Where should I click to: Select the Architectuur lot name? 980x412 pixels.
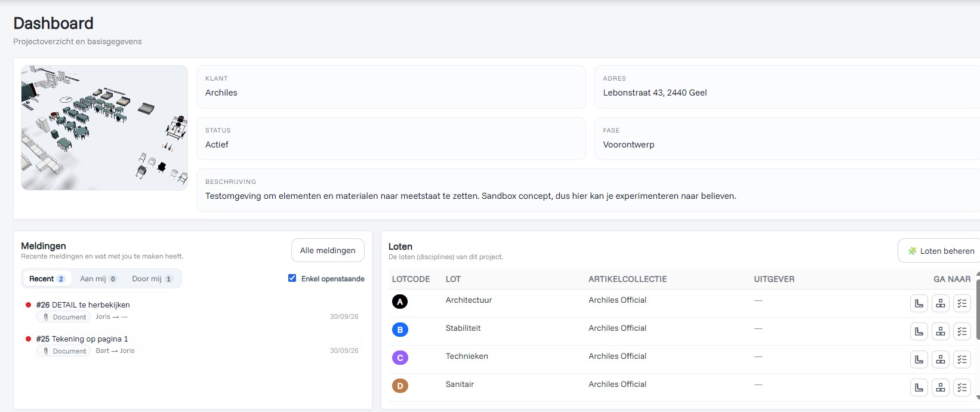tap(469, 300)
